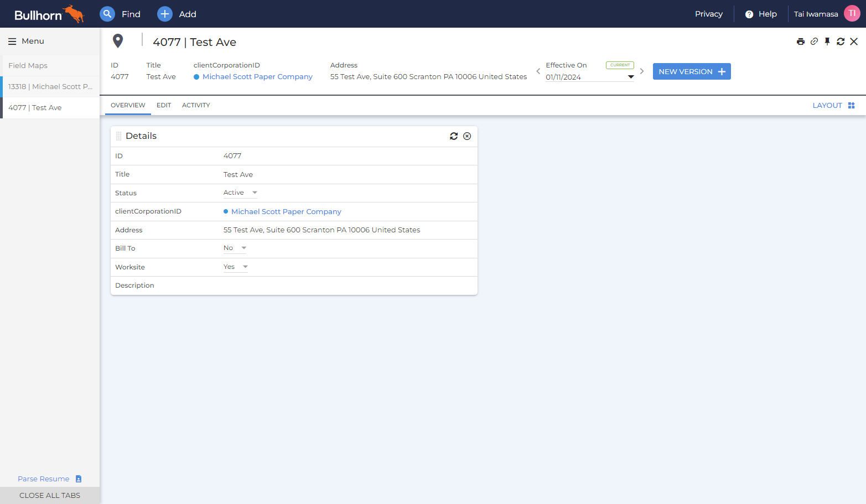Open the Help question mark icon

(749, 14)
